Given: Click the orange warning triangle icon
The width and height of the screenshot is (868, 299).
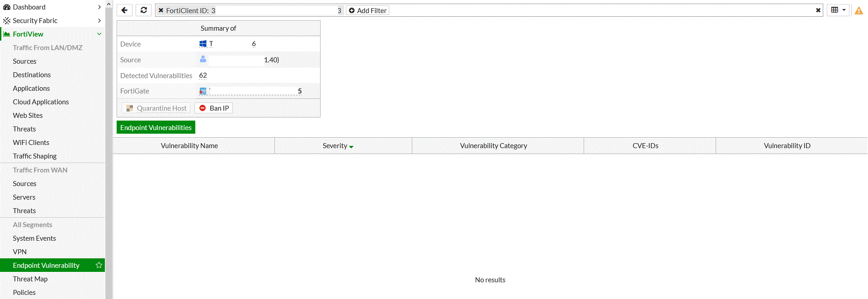Looking at the screenshot, I should pos(859,10).
